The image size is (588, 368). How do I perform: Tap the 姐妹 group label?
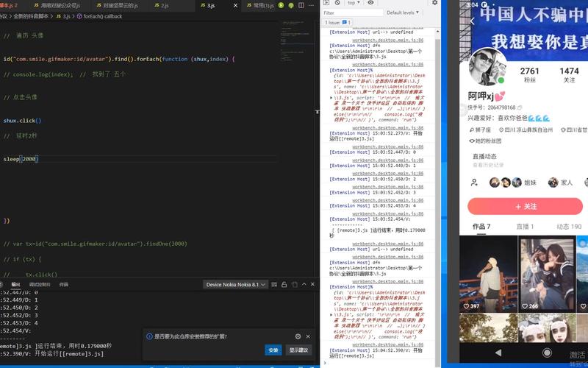[530, 183]
